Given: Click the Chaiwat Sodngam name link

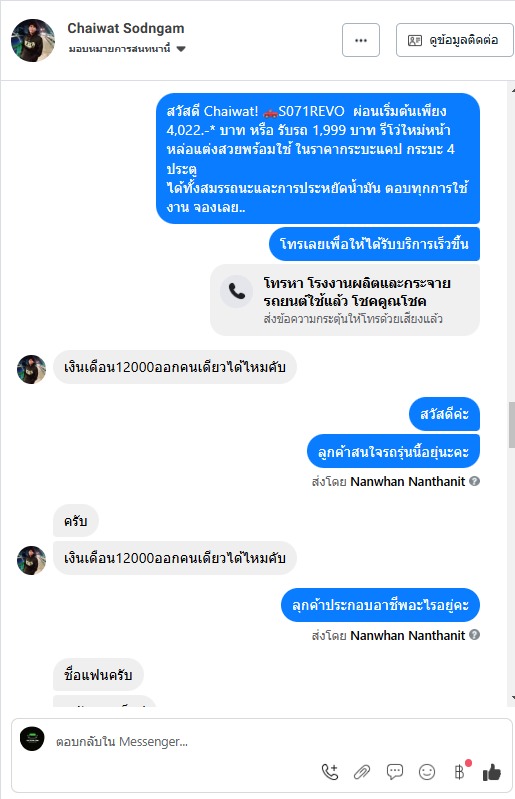Looking at the screenshot, I should [126, 29].
